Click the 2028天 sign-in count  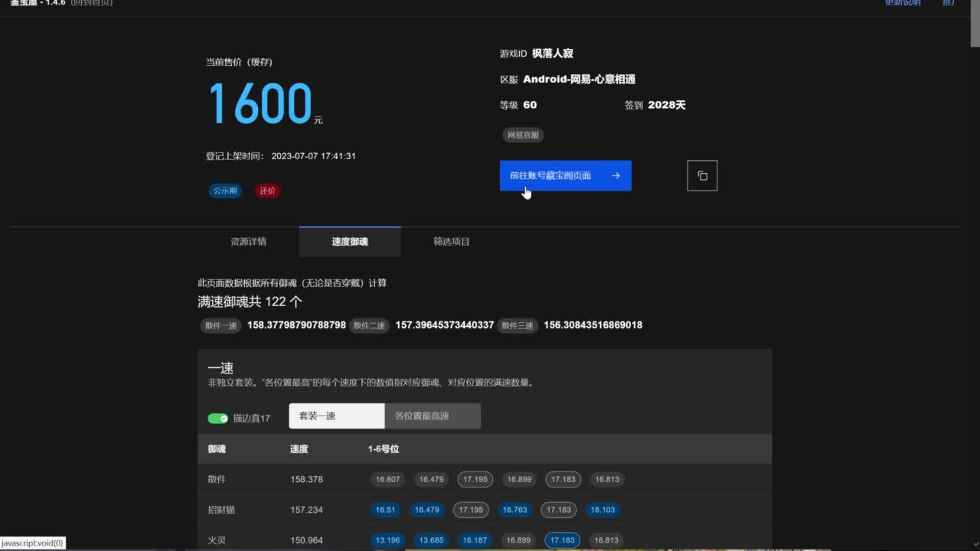click(x=667, y=105)
